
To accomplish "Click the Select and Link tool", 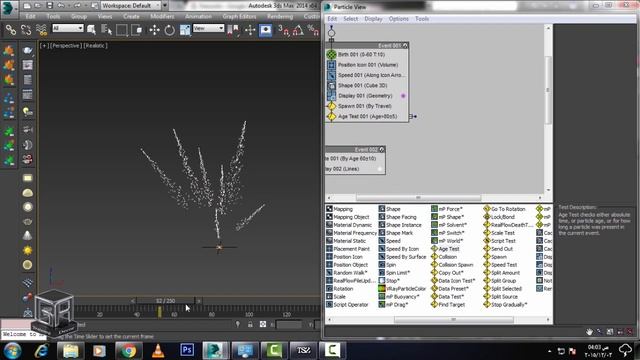I will pos(11,30).
